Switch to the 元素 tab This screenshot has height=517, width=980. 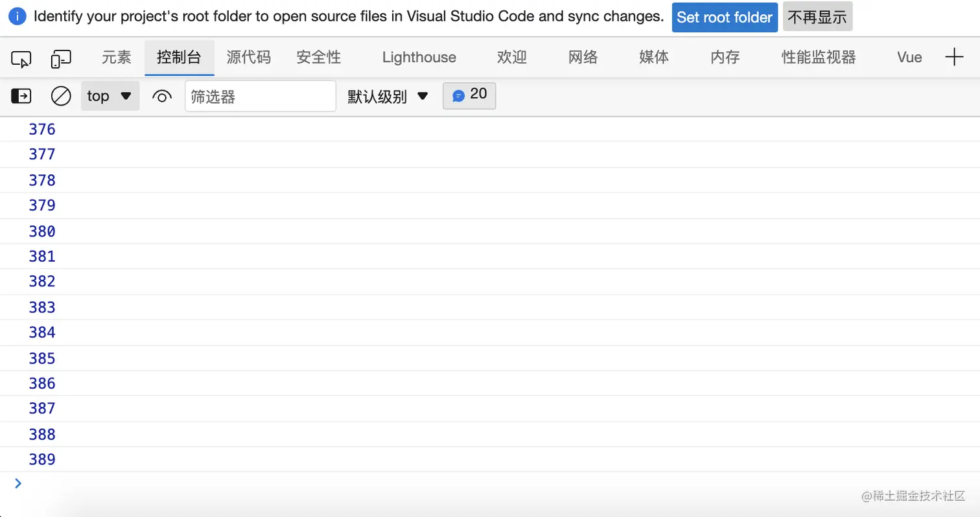point(117,58)
